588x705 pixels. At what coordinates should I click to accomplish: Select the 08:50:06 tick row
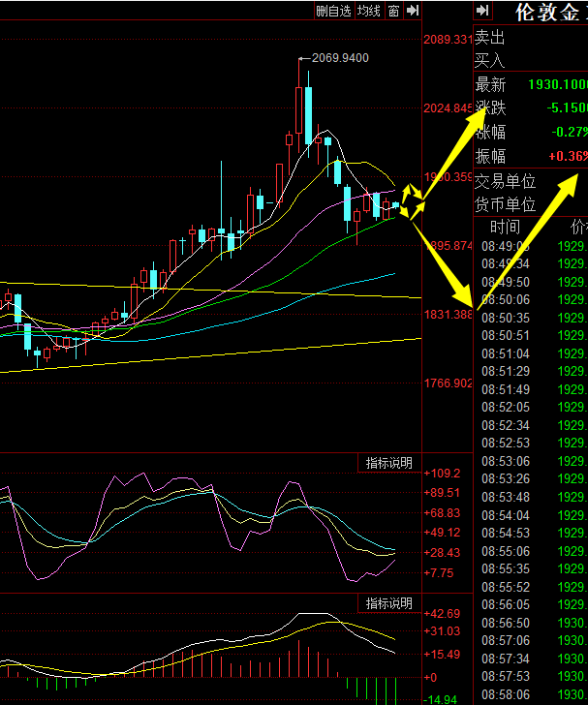(x=535, y=299)
